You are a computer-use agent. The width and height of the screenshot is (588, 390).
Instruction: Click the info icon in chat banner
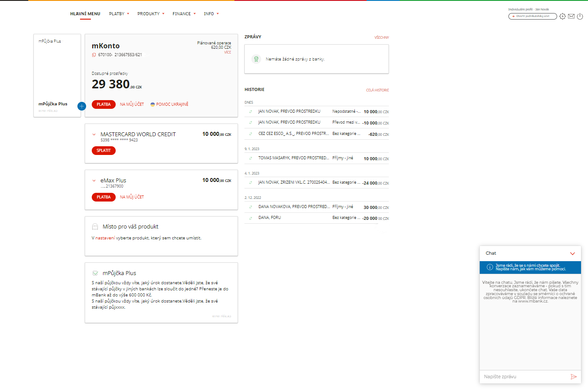[x=489, y=267]
